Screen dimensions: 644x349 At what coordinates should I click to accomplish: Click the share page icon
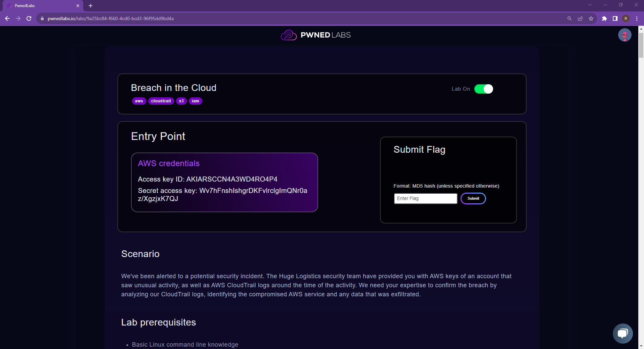pos(580,18)
